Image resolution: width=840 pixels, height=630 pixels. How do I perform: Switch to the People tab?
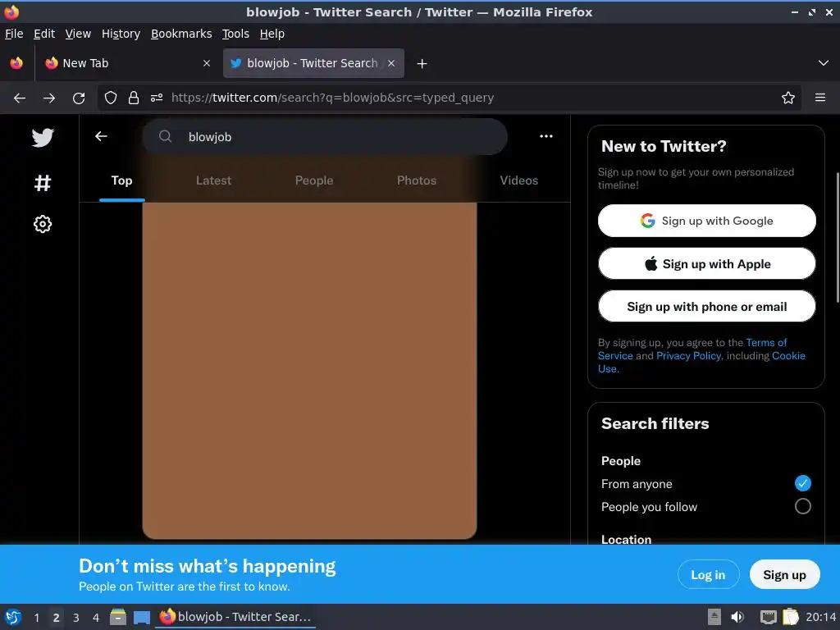314,180
